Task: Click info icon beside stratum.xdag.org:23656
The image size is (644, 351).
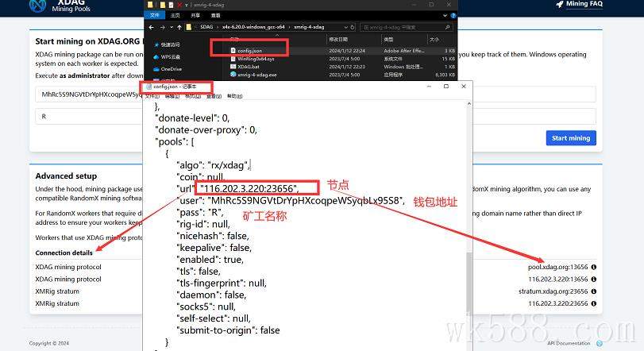Action: (x=593, y=291)
